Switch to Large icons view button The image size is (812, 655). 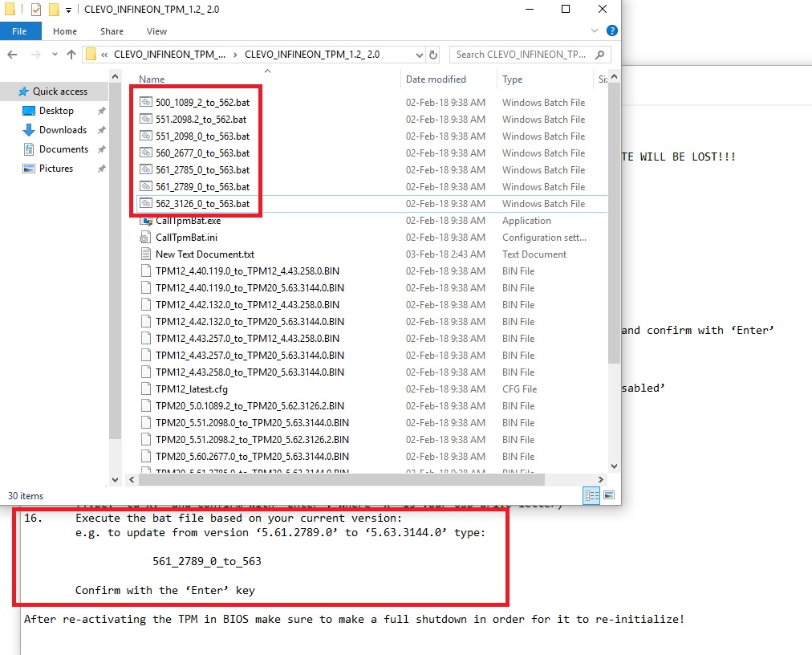point(609,495)
